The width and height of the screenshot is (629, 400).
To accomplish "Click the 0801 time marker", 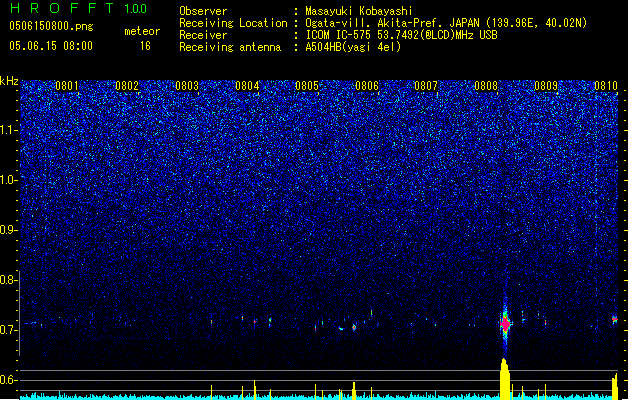I will tap(67, 86).
